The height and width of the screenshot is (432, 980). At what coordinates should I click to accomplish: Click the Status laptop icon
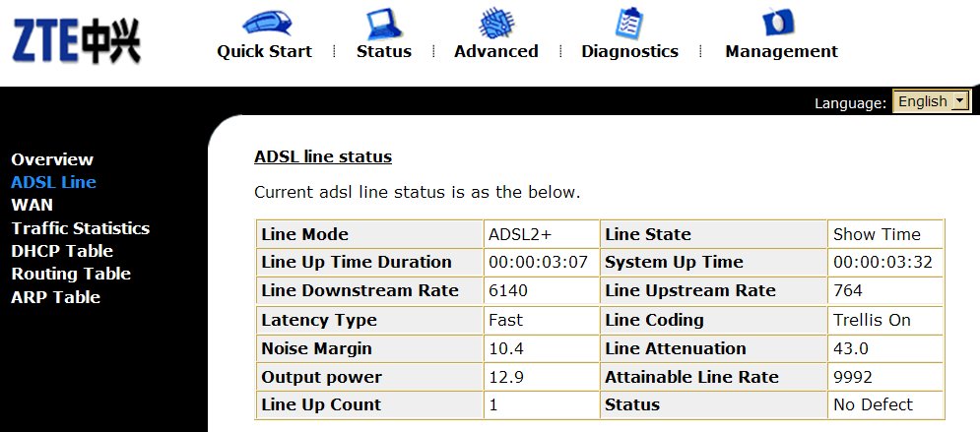pyautogui.click(x=383, y=22)
